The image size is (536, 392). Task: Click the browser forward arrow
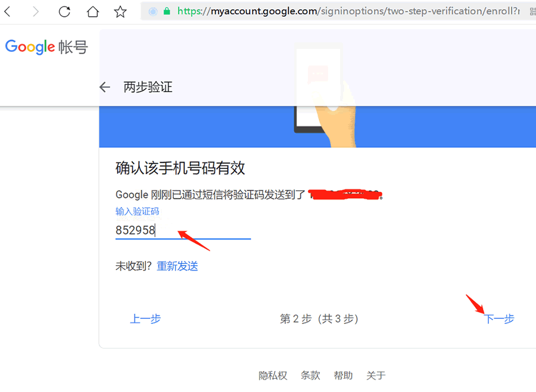(x=36, y=12)
